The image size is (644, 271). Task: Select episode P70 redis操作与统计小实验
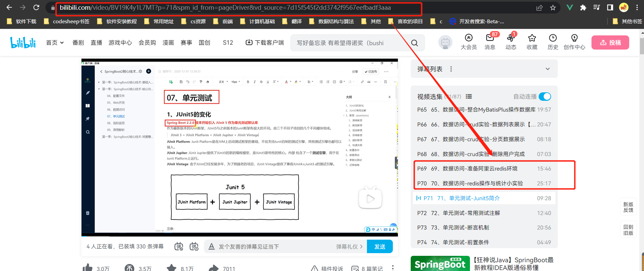click(x=484, y=183)
